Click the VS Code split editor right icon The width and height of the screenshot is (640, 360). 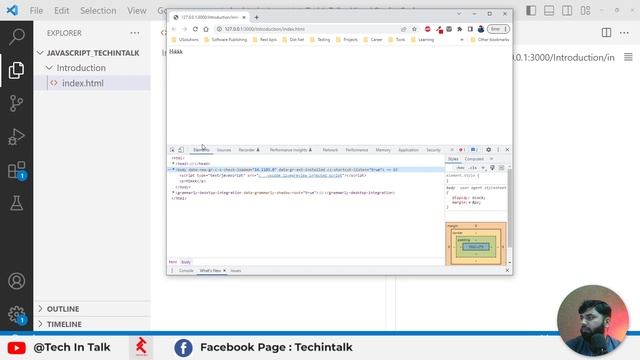(x=606, y=33)
